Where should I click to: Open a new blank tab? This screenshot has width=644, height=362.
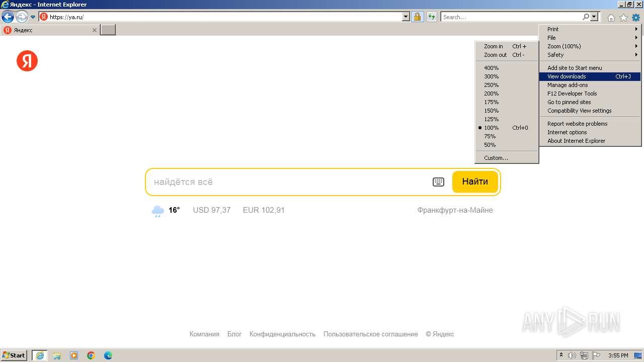(108, 30)
